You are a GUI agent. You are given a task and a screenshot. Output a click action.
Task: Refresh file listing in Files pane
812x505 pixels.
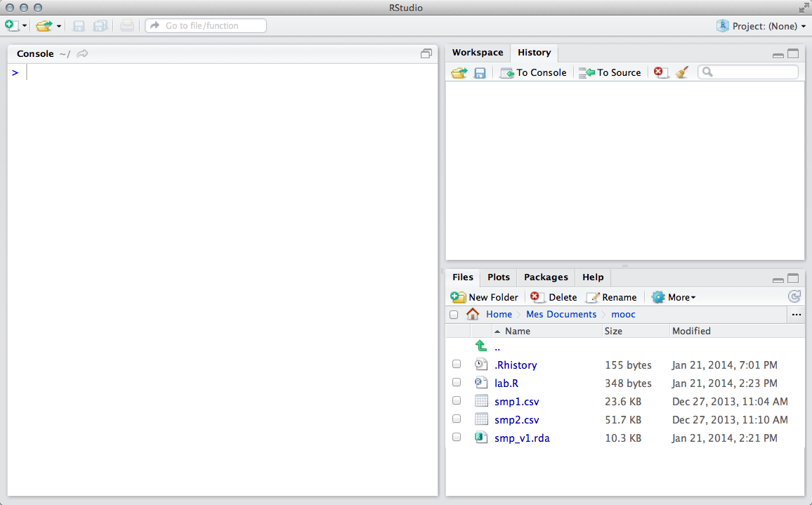click(x=794, y=297)
